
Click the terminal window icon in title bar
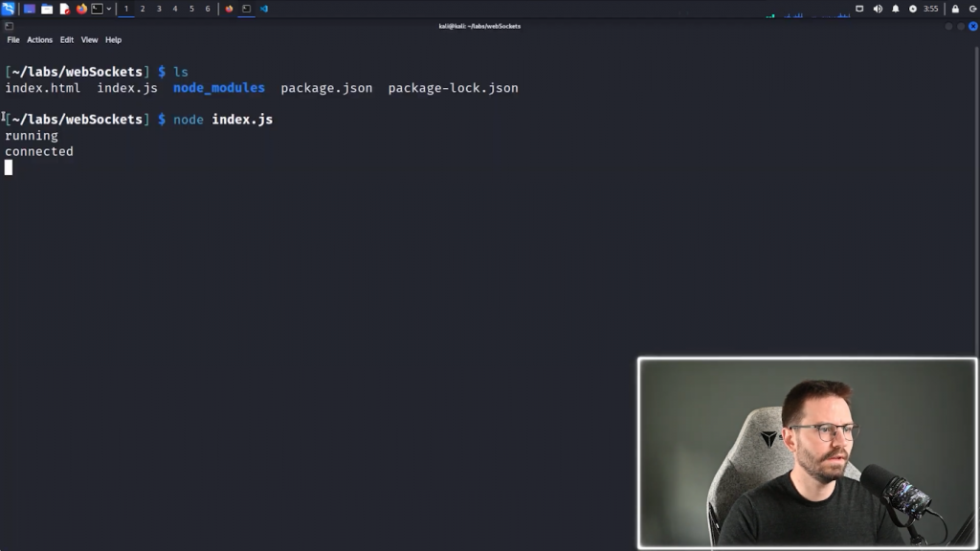click(9, 26)
